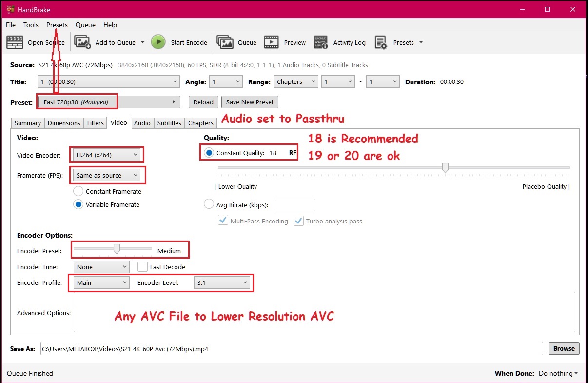
Task: Open the Encoder Tune dropdown
Action: point(101,267)
